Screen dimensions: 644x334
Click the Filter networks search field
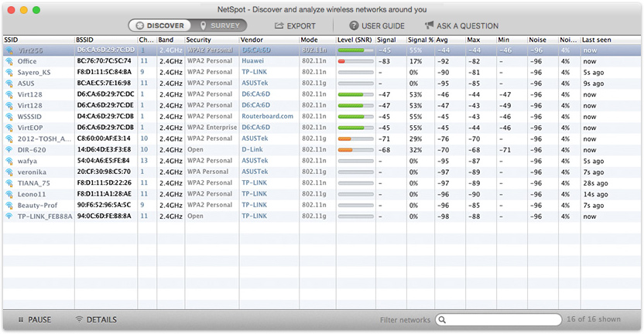(x=498, y=319)
